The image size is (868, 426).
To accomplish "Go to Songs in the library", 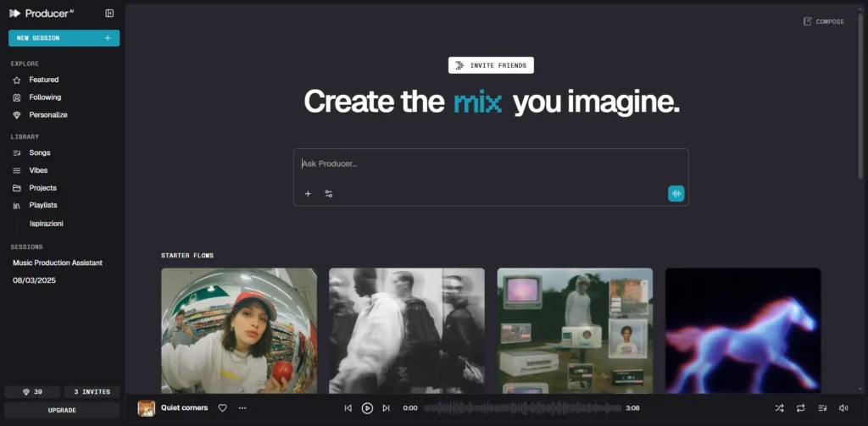I will pos(40,152).
